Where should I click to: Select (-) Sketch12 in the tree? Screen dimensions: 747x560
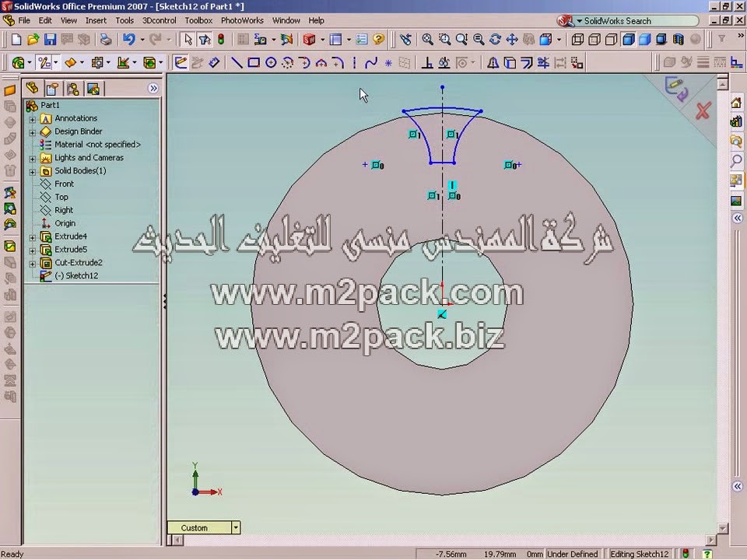coord(76,275)
